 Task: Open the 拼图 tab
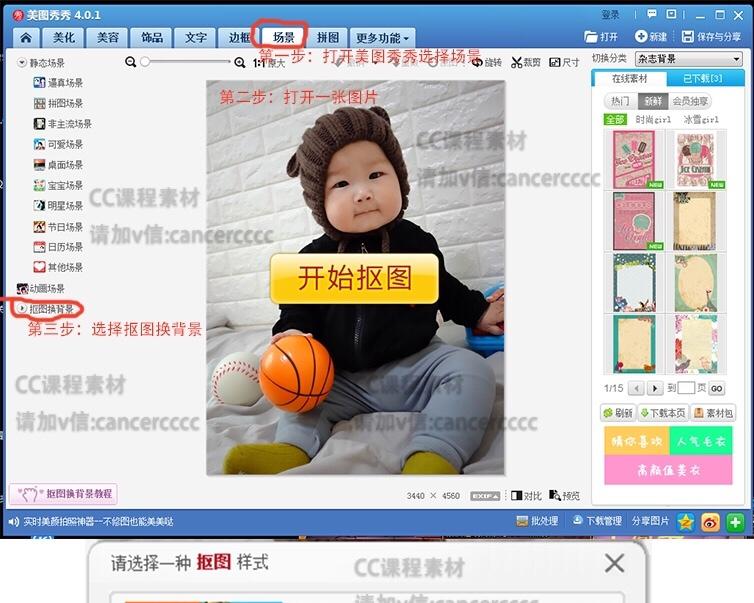327,37
